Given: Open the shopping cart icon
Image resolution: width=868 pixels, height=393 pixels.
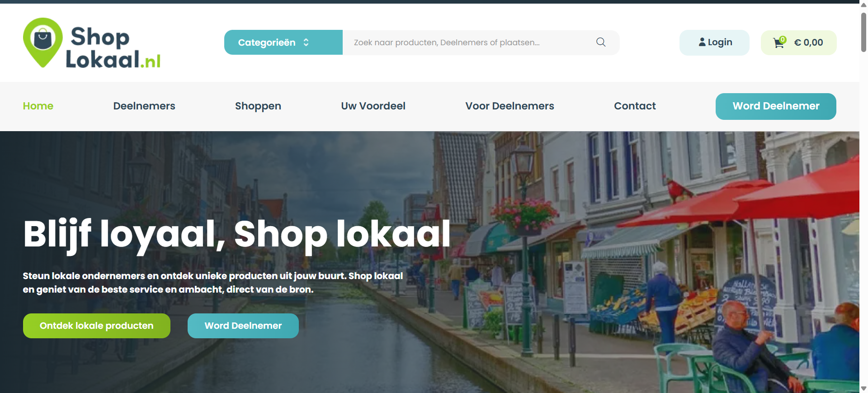Looking at the screenshot, I should 779,43.
